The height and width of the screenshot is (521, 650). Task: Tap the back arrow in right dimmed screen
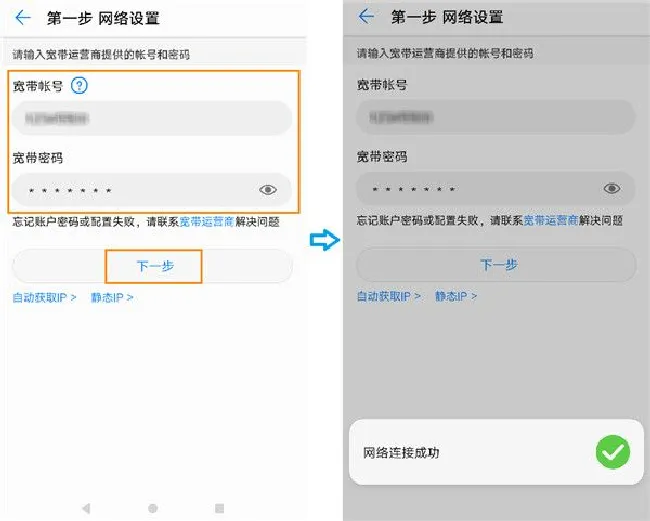tap(366, 17)
